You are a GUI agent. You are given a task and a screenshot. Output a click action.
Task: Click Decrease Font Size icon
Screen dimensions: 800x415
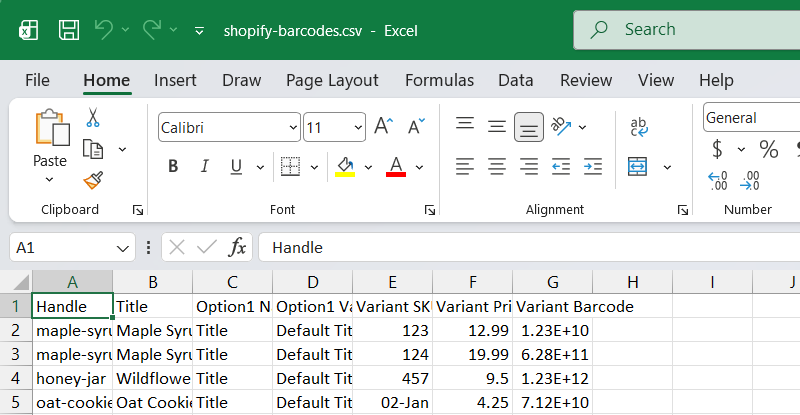tap(416, 126)
